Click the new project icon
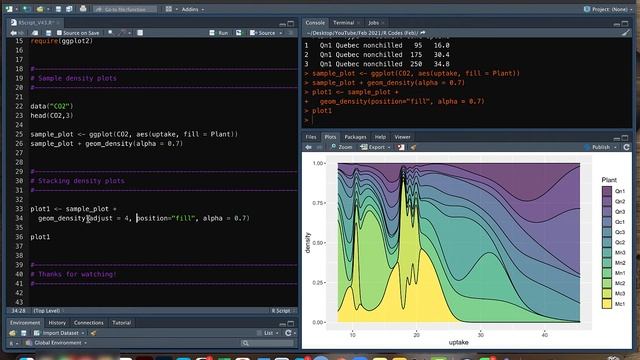Screen dimensions: 640x360 pyautogui.click(x=26, y=9)
